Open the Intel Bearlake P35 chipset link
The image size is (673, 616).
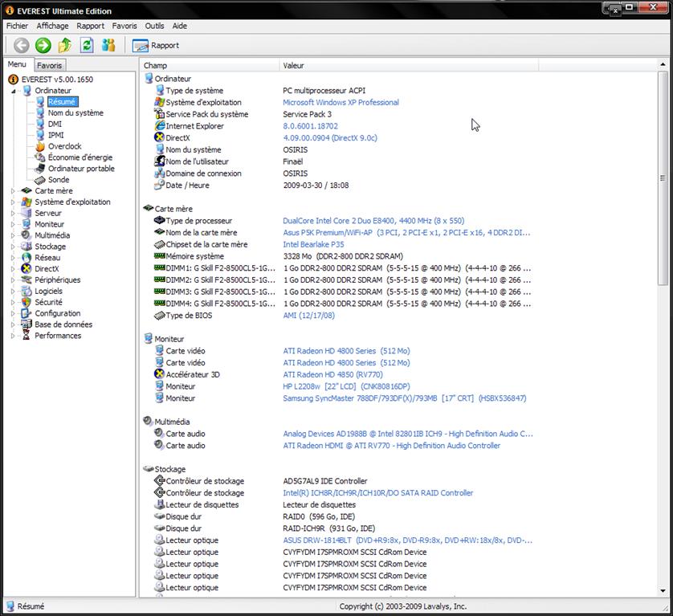click(x=313, y=245)
